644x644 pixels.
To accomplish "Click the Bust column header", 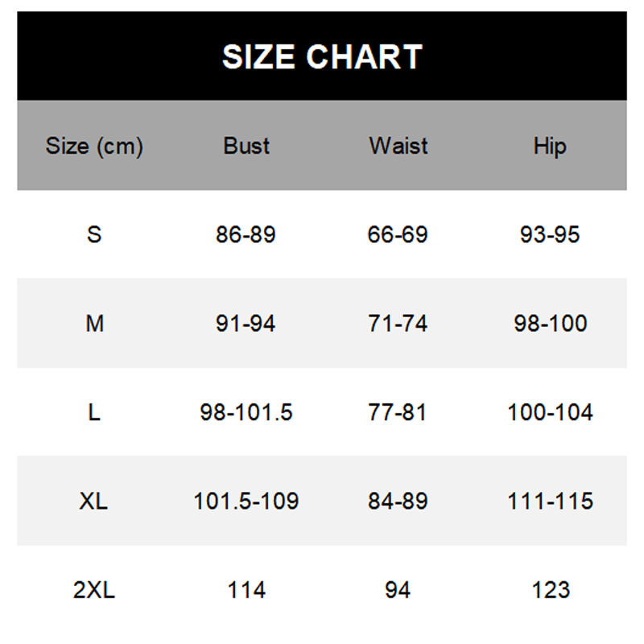I will pyautogui.click(x=246, y=147).
